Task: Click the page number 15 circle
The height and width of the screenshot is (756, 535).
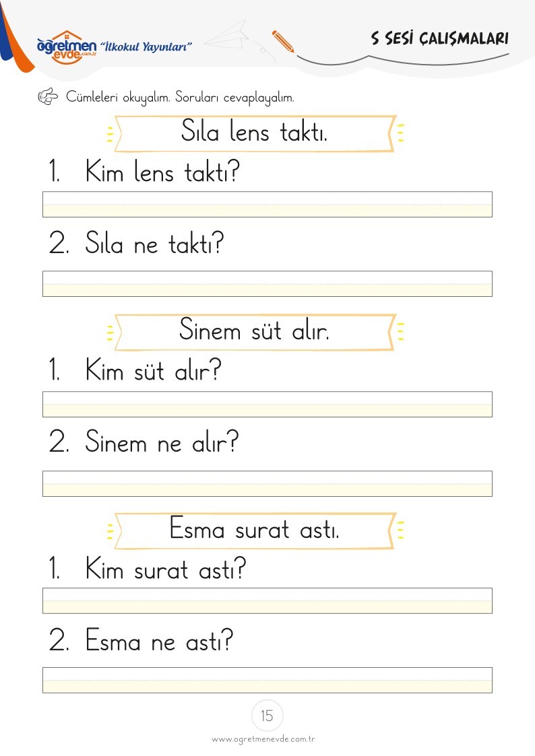Action: (x=267, y=716)
